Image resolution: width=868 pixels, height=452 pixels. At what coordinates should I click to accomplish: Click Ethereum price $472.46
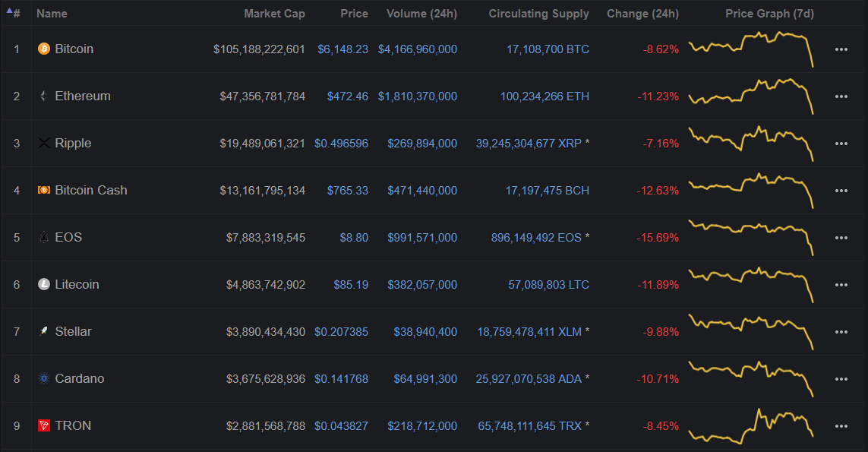pos(348,96)
